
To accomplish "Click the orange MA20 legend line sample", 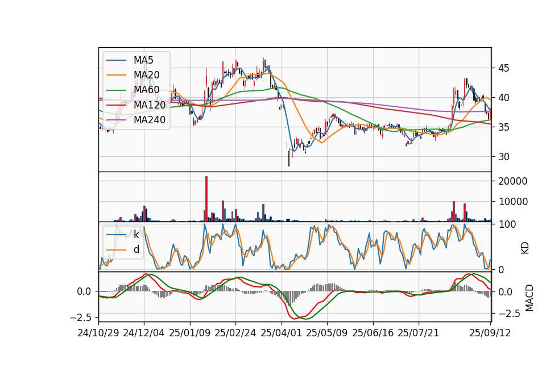I will (116, 75).
